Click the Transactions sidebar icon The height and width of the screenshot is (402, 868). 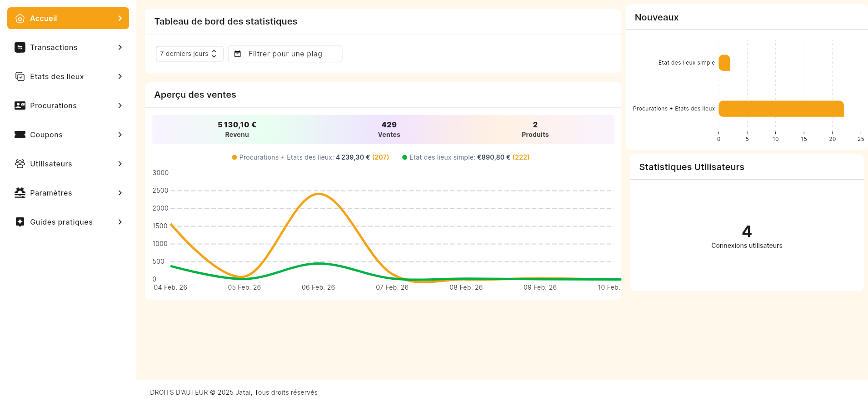20,47
